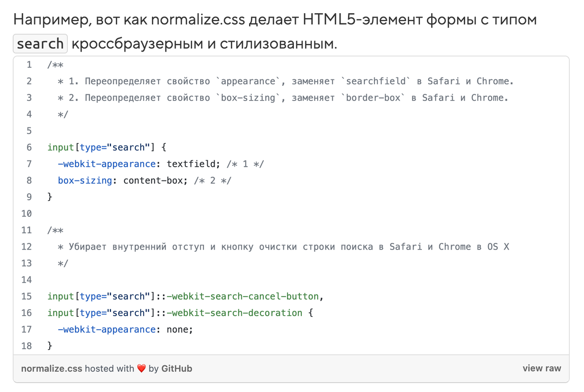
Task: Click line number 15 in the gutter
Action: 27,296
